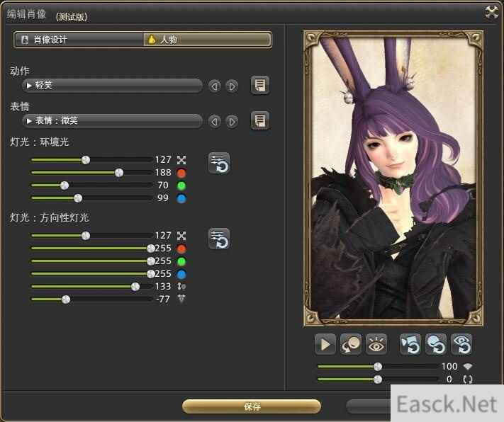504x422 pixels.
Task: Adjust the rotation slider at 0
Action: (x=378, y=380)
